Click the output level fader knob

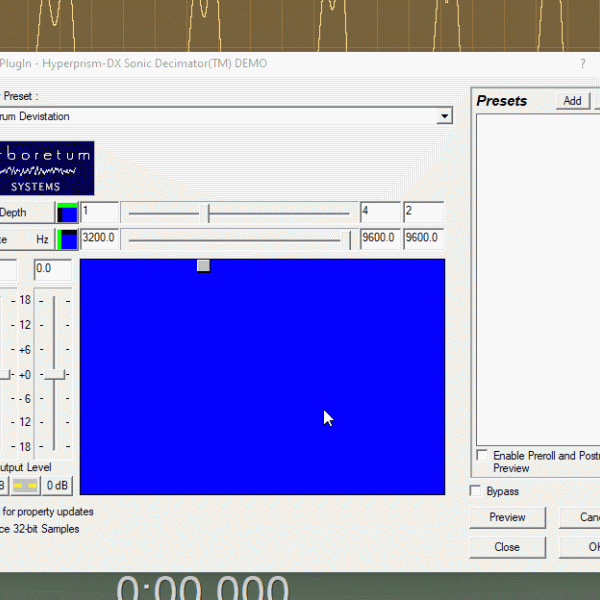point(54,375)
